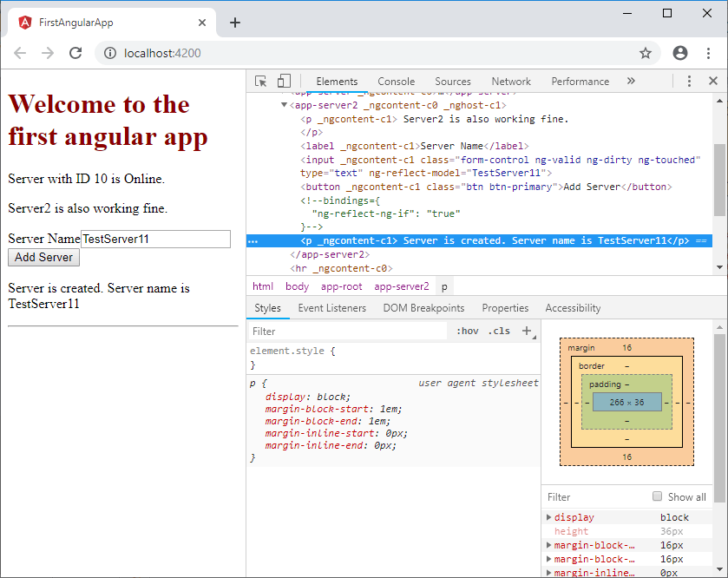Click the localhost:4200 address bar
Screen dimensions: 728x578
pyautogui.click(x=377, y=53)
